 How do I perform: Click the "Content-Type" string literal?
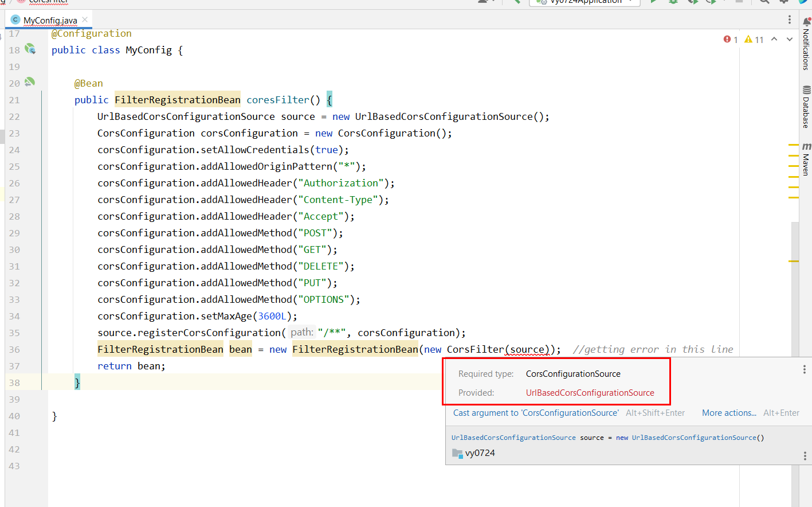(x=338, y=200)
